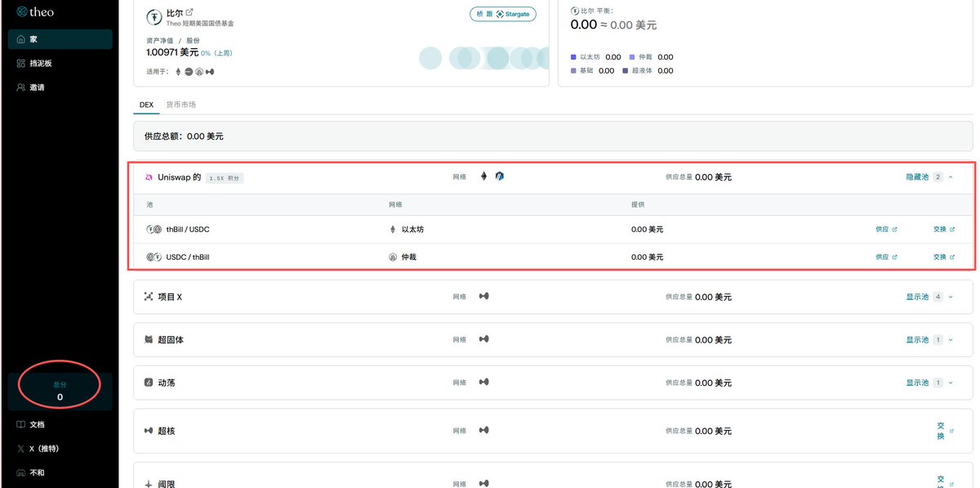Image resolution: width=980 pixels, height=488 pixels.
Task: Click the 仲裁 network cell
Action: pyautogui.click(x=403, y=257)
